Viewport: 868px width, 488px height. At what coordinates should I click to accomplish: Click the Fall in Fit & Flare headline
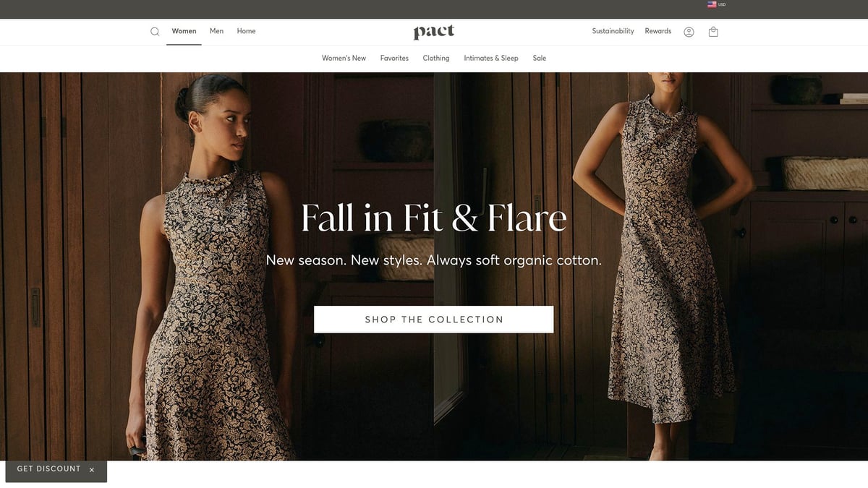(434, 218)
